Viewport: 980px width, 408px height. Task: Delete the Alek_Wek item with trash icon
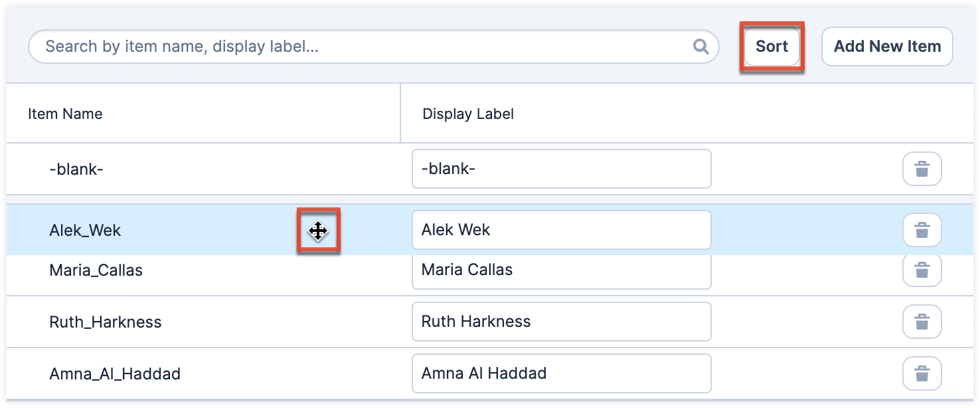tap(922, 230)
